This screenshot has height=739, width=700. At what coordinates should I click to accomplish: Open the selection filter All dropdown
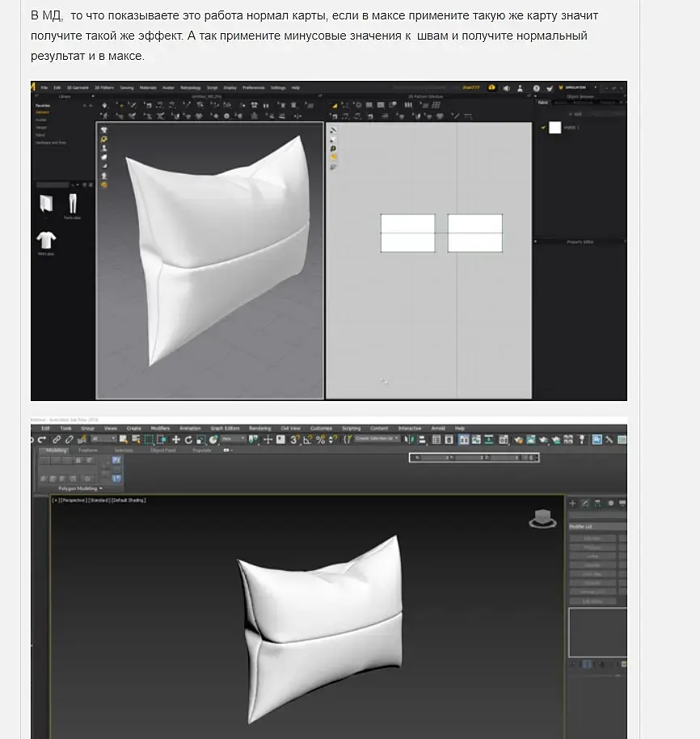click(103, 439)
